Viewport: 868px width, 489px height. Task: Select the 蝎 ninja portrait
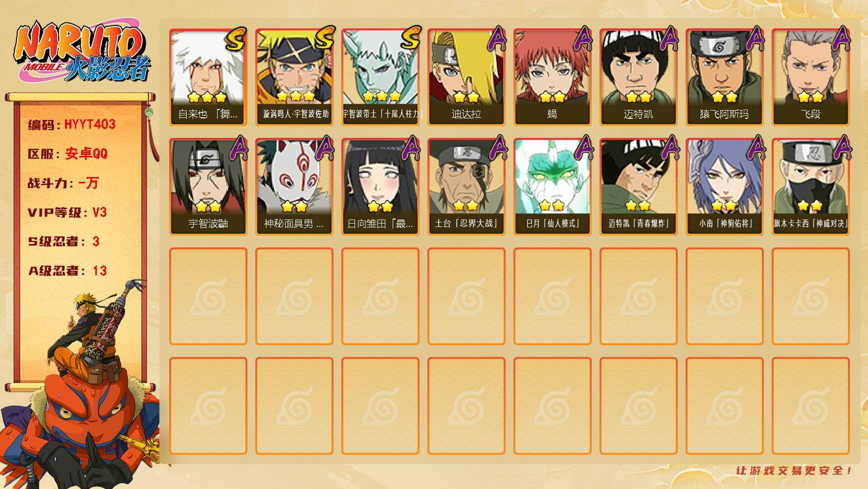552,77
